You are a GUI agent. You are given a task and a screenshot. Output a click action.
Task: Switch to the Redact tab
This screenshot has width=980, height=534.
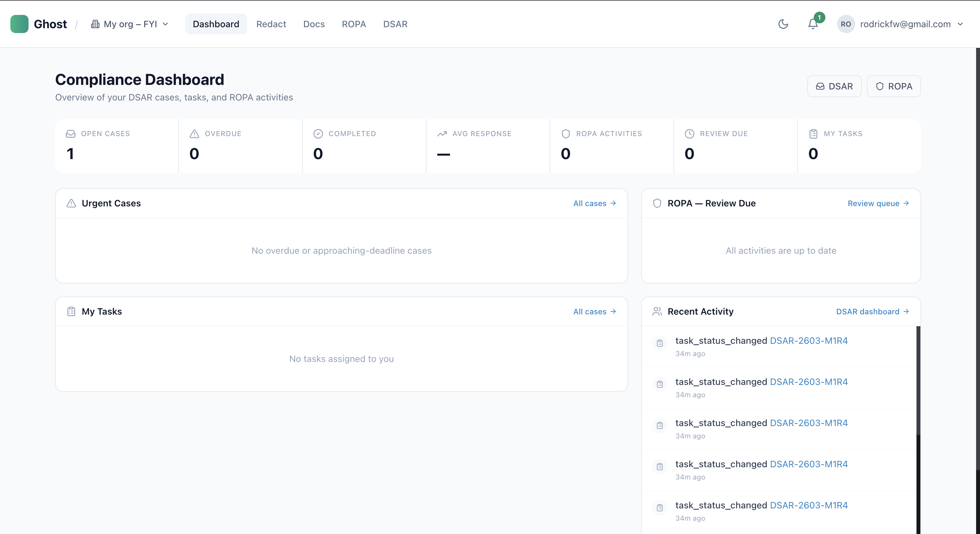(x=271, y=24)
